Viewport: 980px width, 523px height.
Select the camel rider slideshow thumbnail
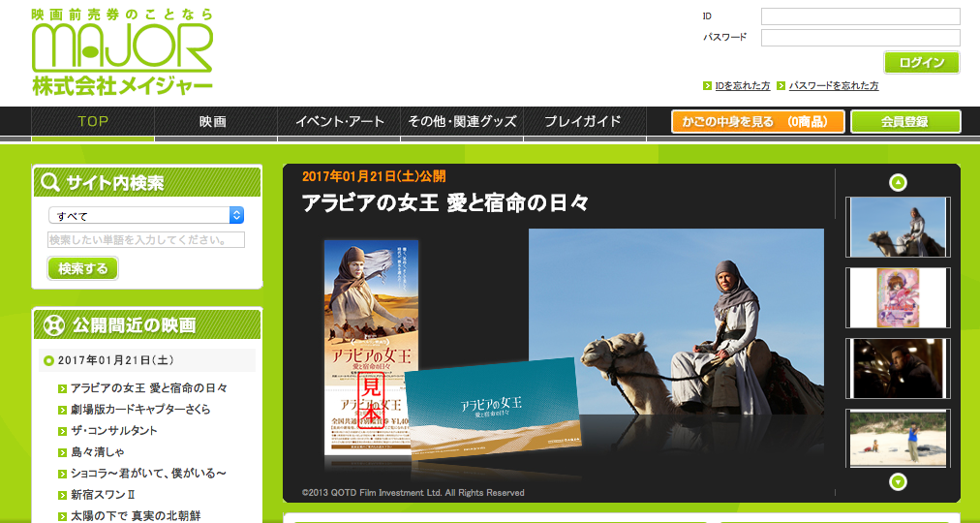click(898, 227)
